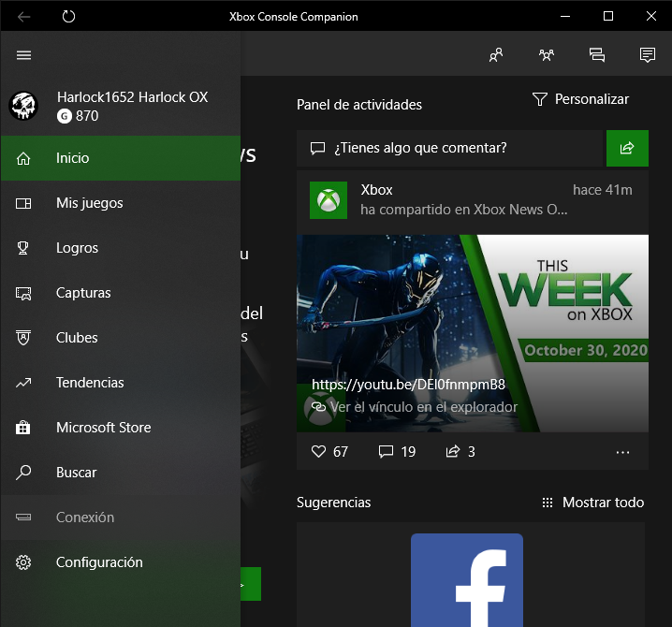Open Microsoft Store menu entry
The image size is (672, 627).
coord(121,428)
